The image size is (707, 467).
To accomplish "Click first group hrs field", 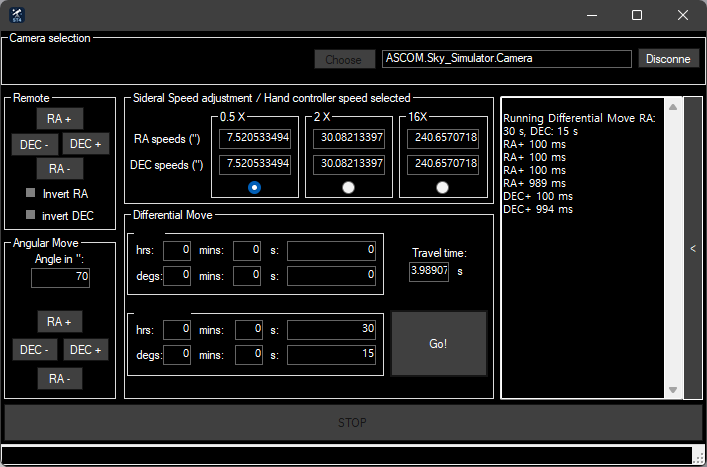I will pos(177,250).
